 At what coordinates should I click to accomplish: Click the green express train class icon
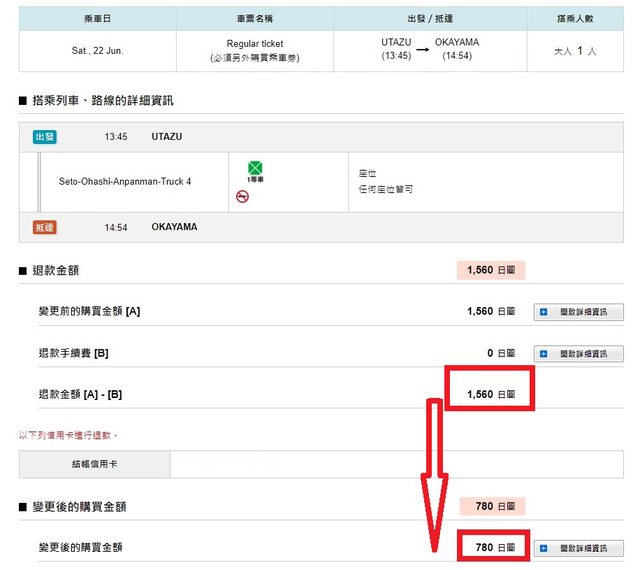255,166
